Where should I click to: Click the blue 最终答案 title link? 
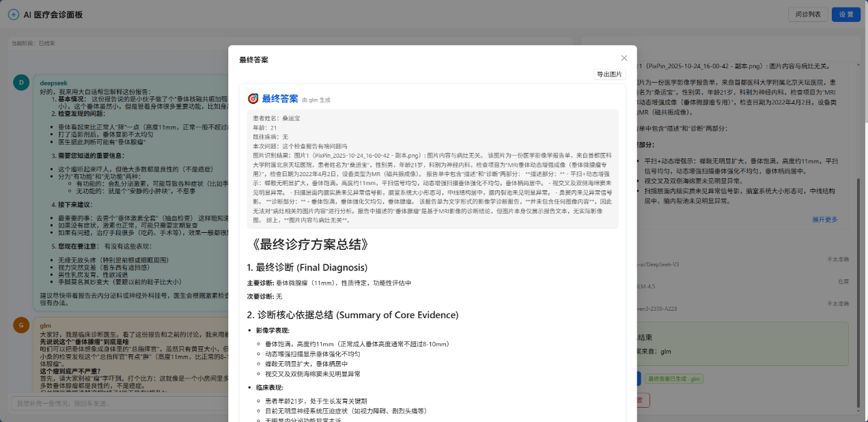tap(280, 99)
